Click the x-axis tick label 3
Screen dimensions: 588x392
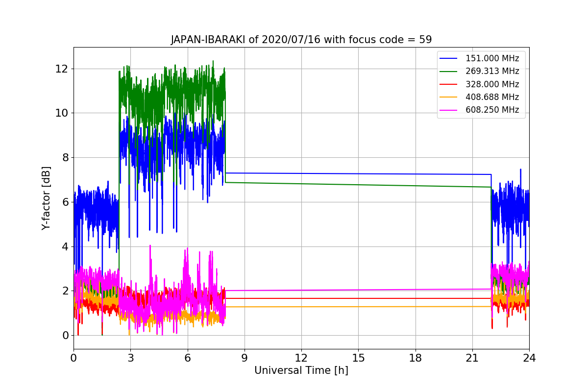(130, 358)
